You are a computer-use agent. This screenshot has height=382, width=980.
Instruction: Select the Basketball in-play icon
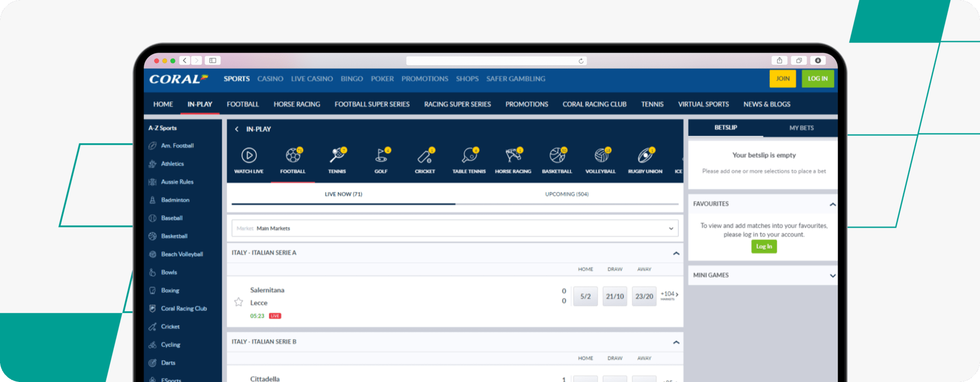(x=558, y=156)
